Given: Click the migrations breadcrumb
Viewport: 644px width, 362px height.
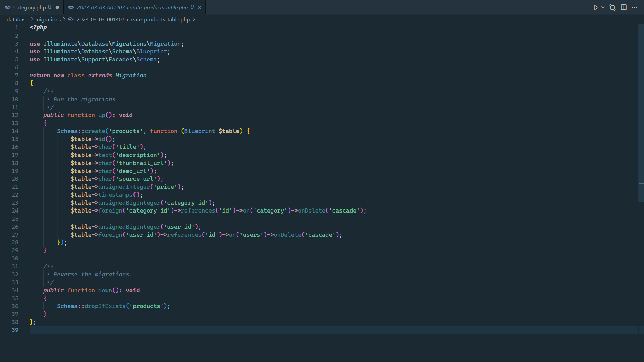Looking at the screenshot, I should [48, 19].
